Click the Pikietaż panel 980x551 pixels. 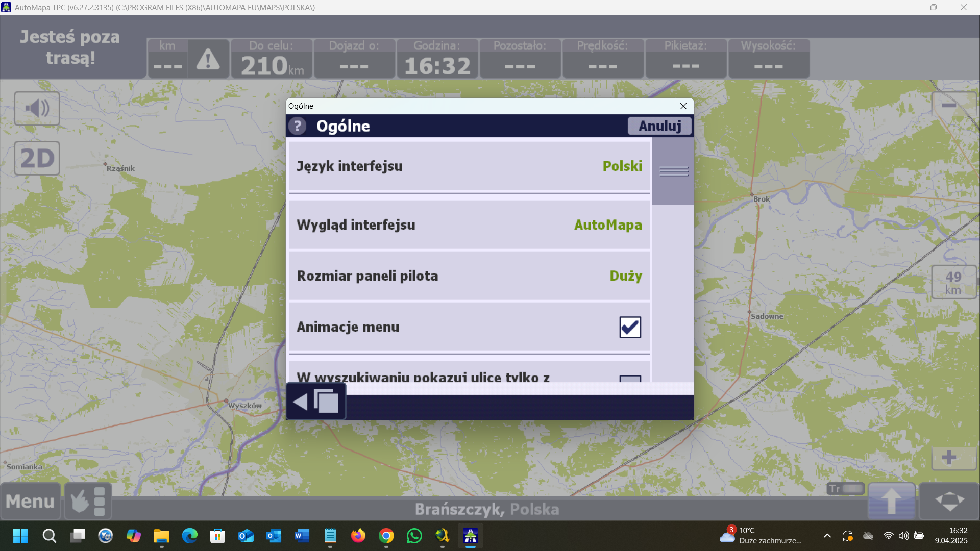[686, 59]
